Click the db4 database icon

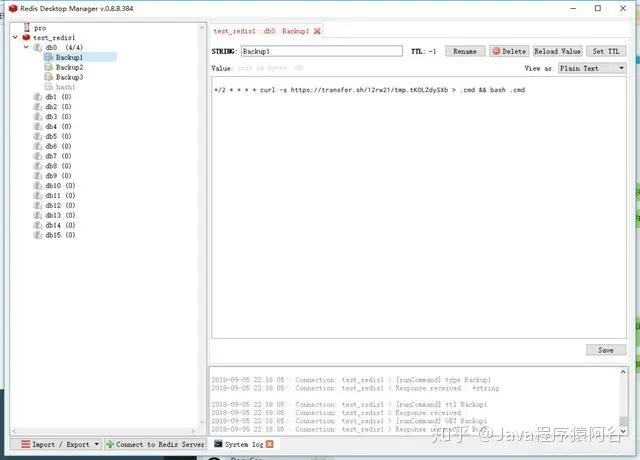[38, 126]
